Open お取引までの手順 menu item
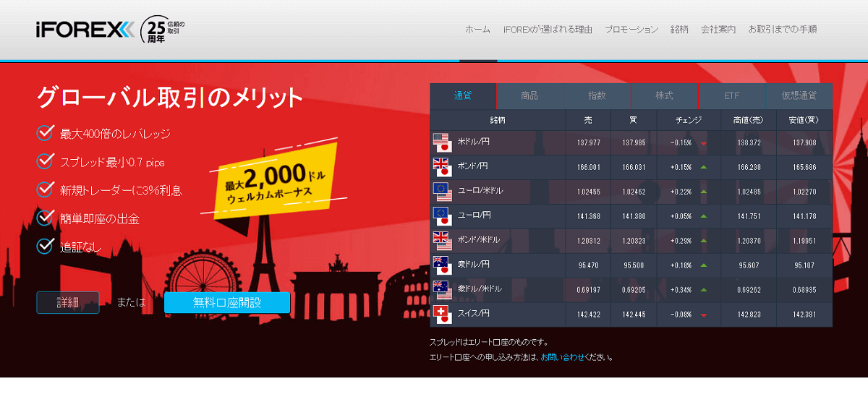 coord(783,30)
